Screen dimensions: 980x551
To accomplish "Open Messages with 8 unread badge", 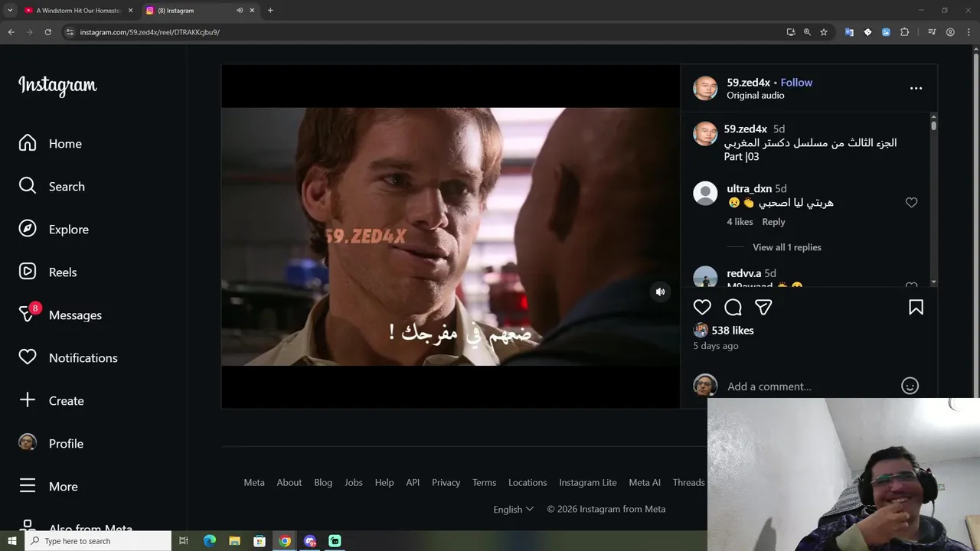I will tap(60, 315).
